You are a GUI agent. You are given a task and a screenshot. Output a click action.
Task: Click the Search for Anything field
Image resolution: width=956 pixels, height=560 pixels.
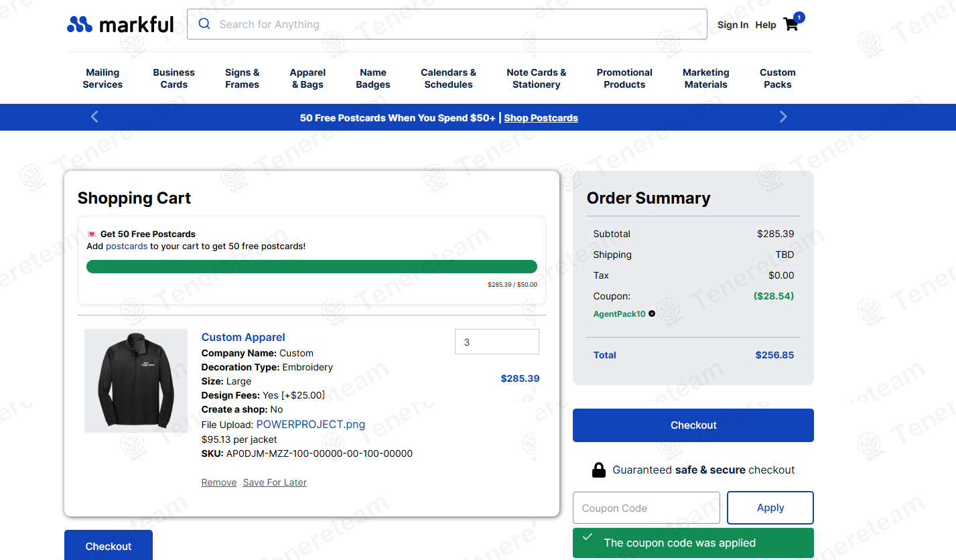pyautogui.click(x=447, y=24)
